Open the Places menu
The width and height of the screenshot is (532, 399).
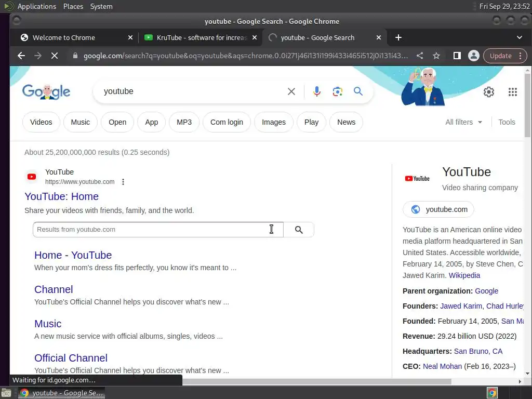click(73, 6)
